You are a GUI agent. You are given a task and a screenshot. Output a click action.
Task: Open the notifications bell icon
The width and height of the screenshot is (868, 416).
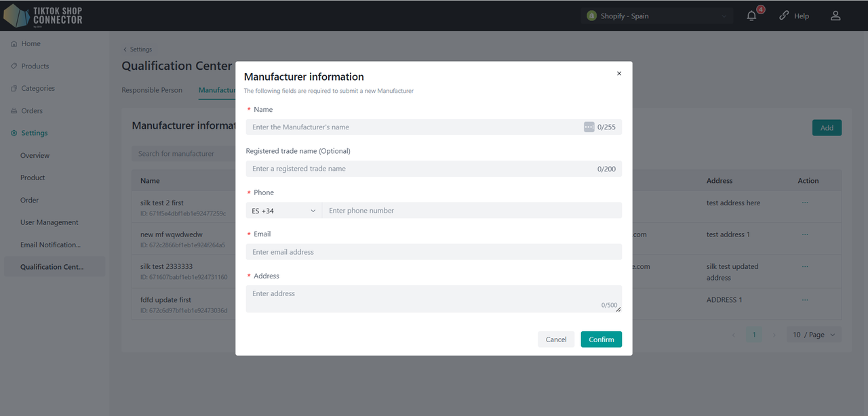(751, 16)
